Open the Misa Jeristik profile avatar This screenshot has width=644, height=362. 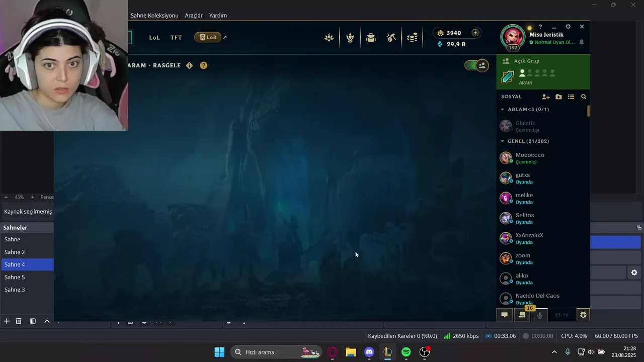click(513, 36)
